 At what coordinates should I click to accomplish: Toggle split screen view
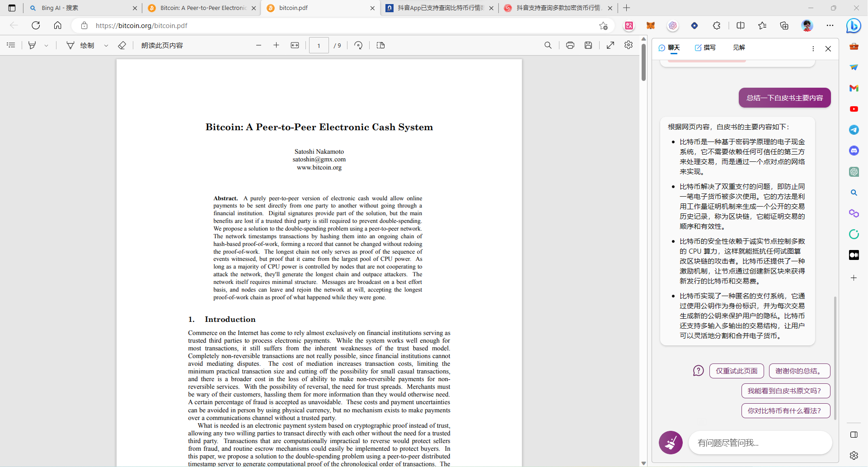741,26
